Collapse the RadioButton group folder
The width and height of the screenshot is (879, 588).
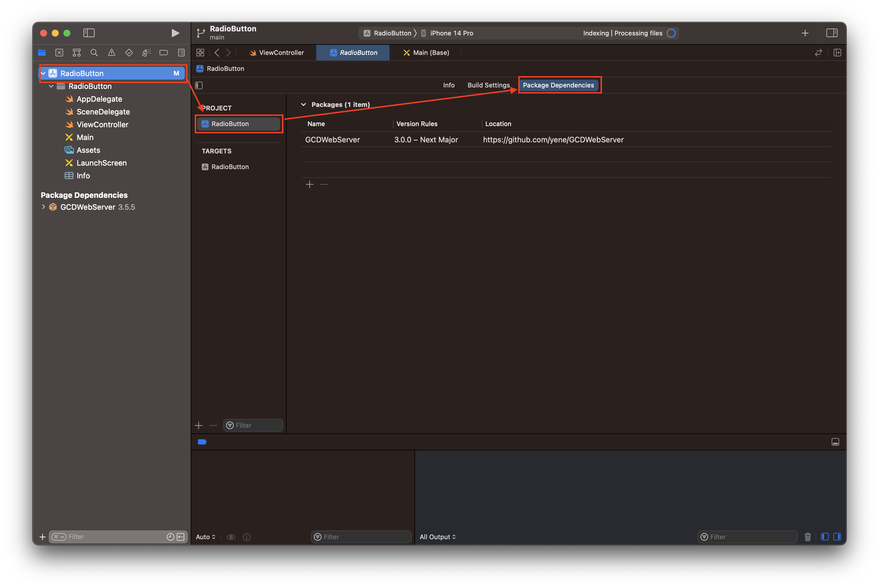tap(51, 86)
